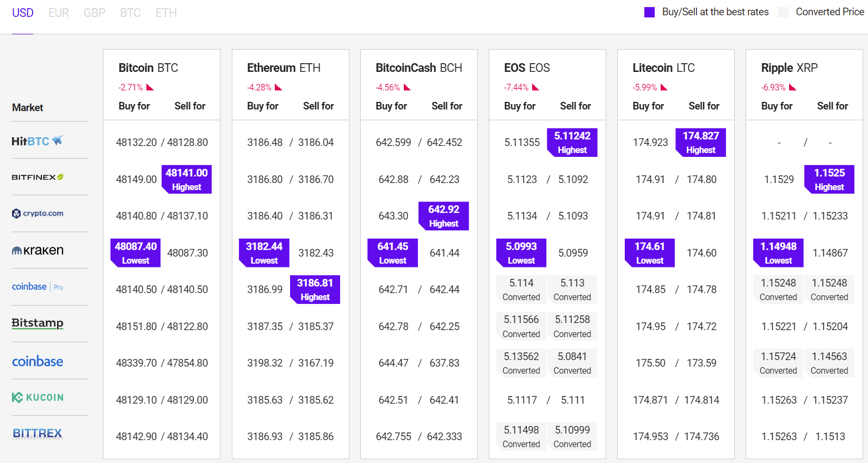
Task: Click Kraken lowest BTC buy price 48087.40
Action: coord(136,253)
